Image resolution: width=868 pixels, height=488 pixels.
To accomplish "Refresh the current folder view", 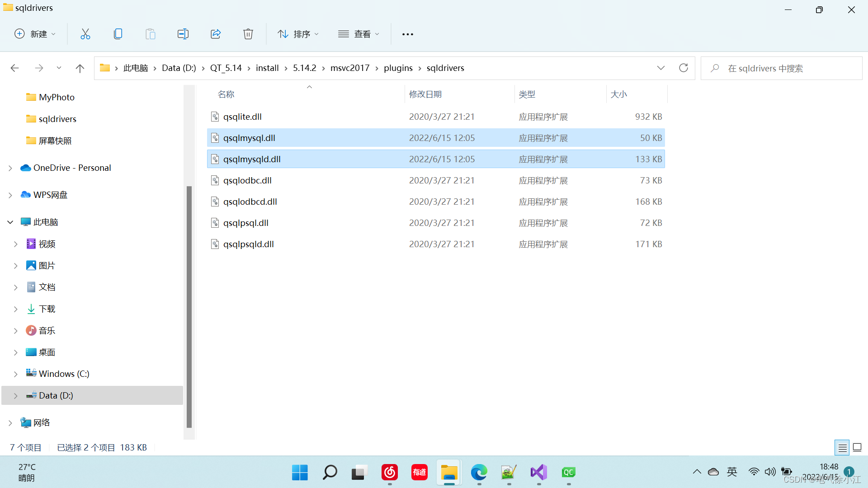I will point(684,68).
